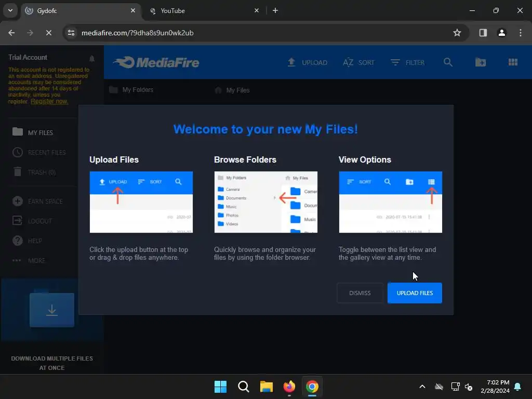Screen dimensions: 532x399
Task: Toggle the browser side panel
Action: pos(483,33)
